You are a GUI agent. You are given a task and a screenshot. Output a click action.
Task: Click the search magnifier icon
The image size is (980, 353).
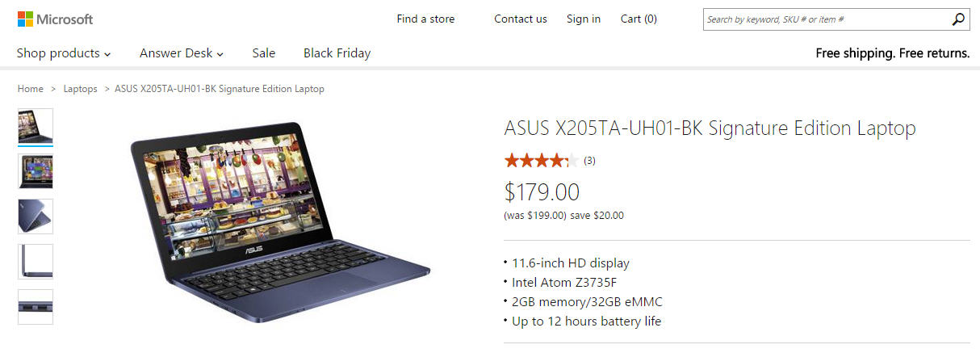pyautogui.click(x=958, y=19)
